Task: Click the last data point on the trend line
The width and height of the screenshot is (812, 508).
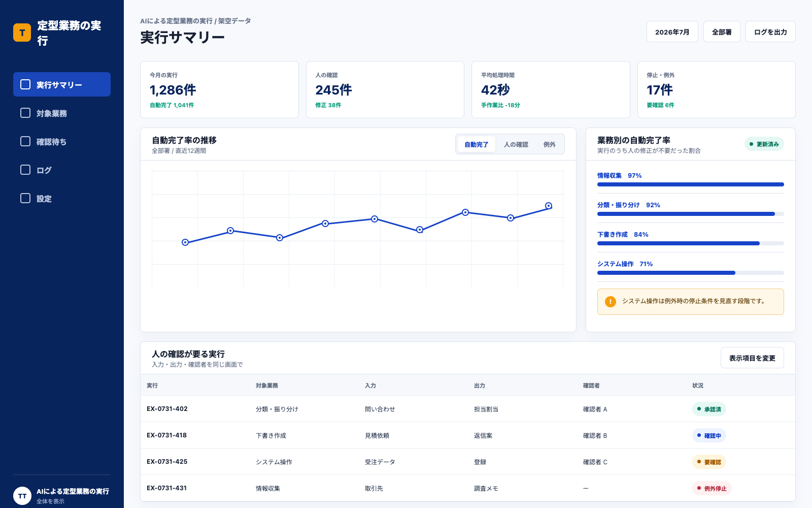Action: click(549, 206)
